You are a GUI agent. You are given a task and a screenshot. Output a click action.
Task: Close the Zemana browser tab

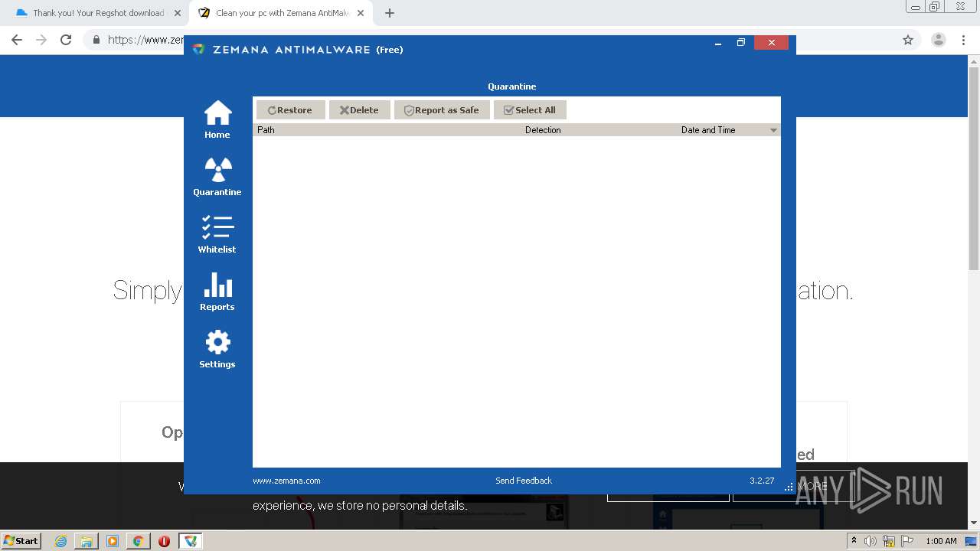(361, 13)
